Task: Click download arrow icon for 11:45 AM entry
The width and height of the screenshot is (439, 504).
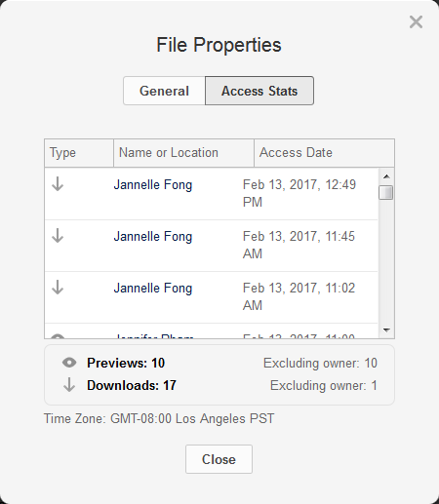Action: 58,236
